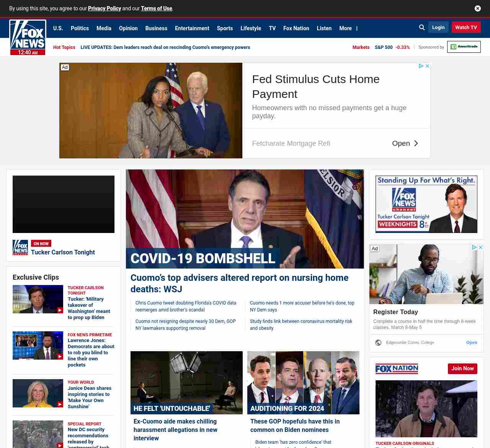Open the Politics section
The width and height of the screenshot is (490, 448).
80,28
